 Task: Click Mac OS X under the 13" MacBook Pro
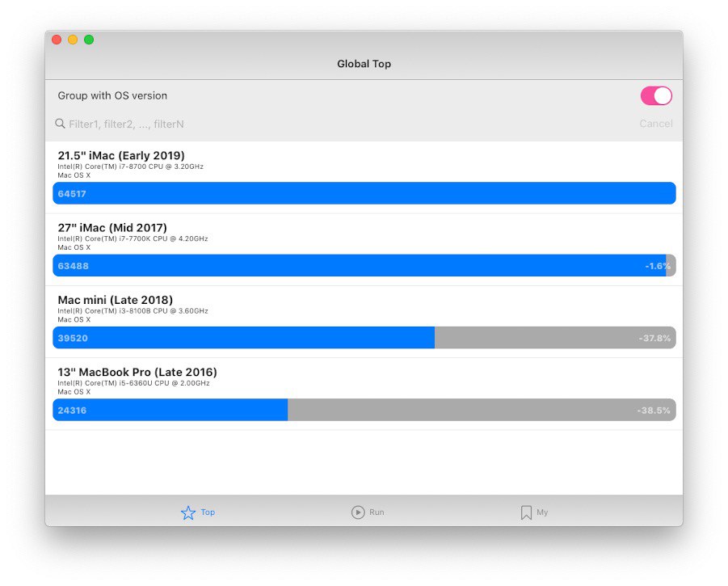(74, 392)
